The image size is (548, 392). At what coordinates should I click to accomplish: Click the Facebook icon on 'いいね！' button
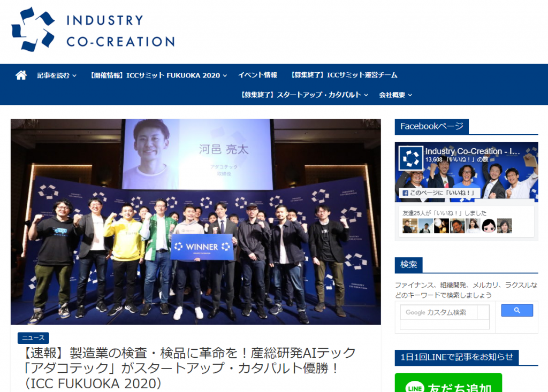point(406,193)
